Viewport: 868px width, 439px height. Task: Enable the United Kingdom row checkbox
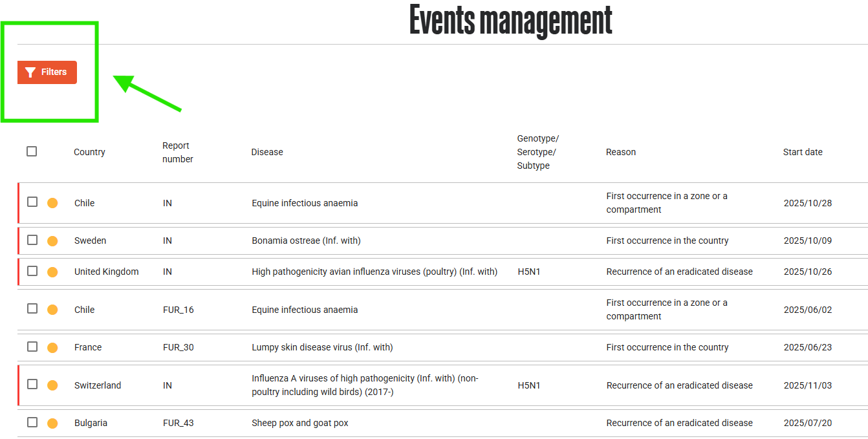click(32, 271)
